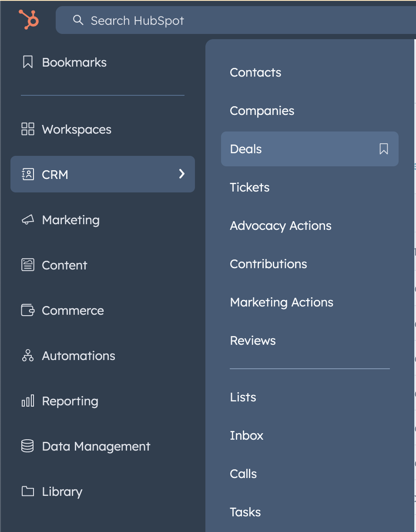Click the Bookmarks ribbon icon

coord(28,62)
